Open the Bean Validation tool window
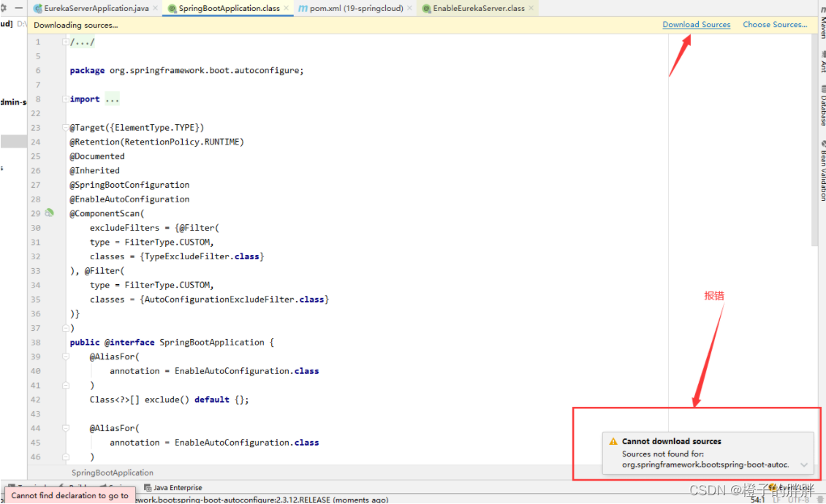The width and height of the screenshot is (826, 504). point(822,170)
